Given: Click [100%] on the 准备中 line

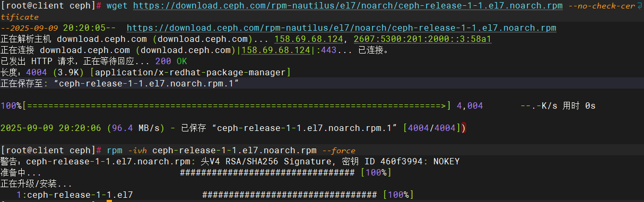Looking at the screenshot, I should (x=376, y=173).
